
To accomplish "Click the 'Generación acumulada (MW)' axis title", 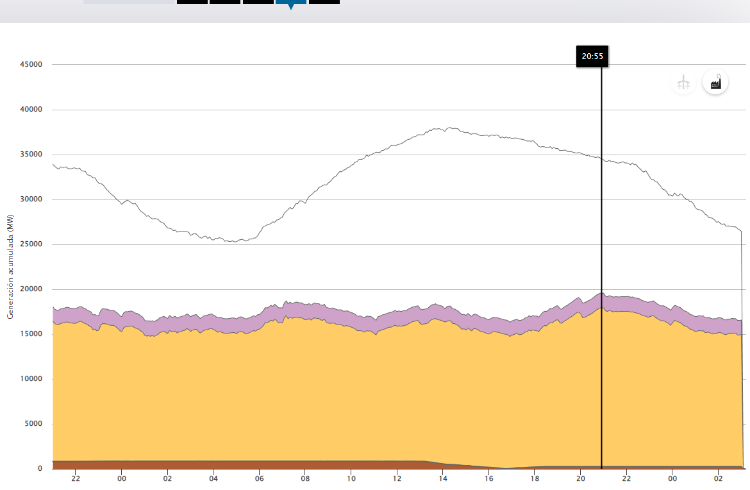I will (x=8, y=266).
